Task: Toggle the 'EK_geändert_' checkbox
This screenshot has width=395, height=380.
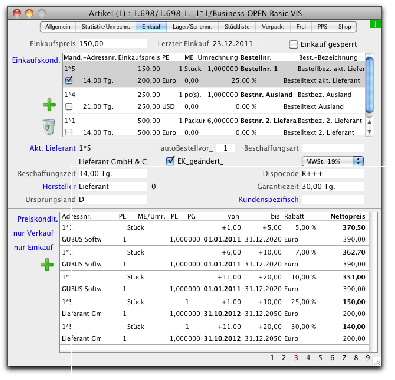Action: (170, 161)
